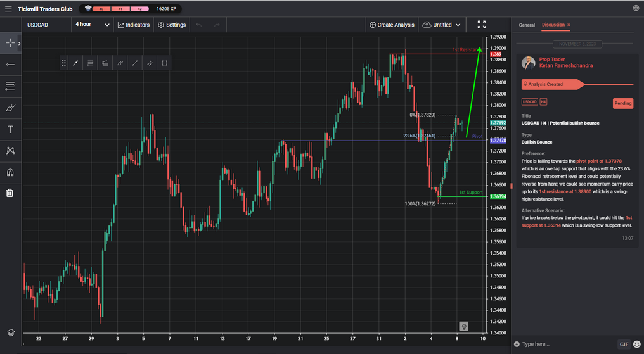This screenshot has height=354, width=644.
Task: Click the trash icon to delete drawings
Action: tap(10, 193)
